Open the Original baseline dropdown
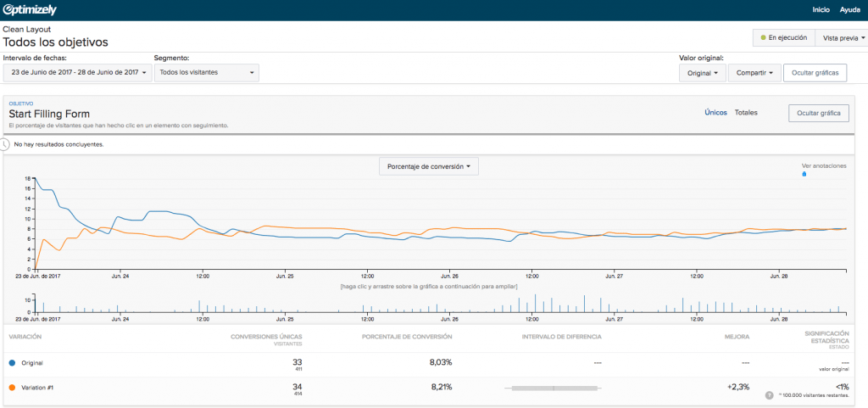This screenshot has height=408, width=868. [x=703, y=72]
